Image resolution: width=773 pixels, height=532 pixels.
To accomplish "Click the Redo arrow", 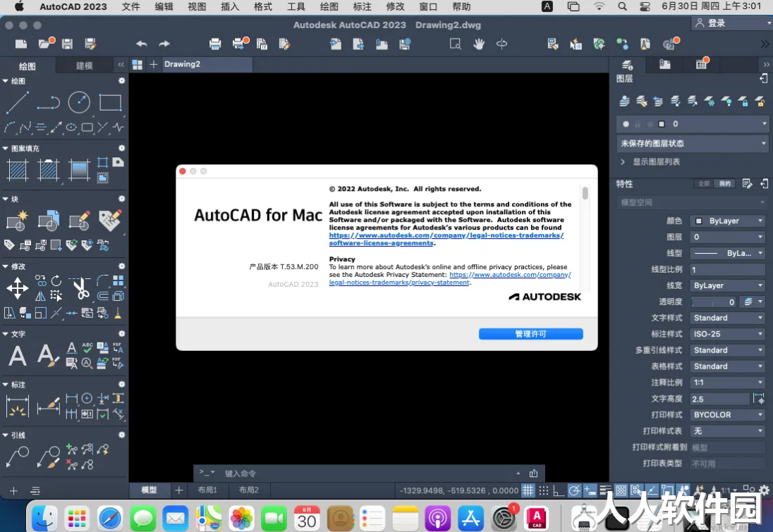I will 164,44.
